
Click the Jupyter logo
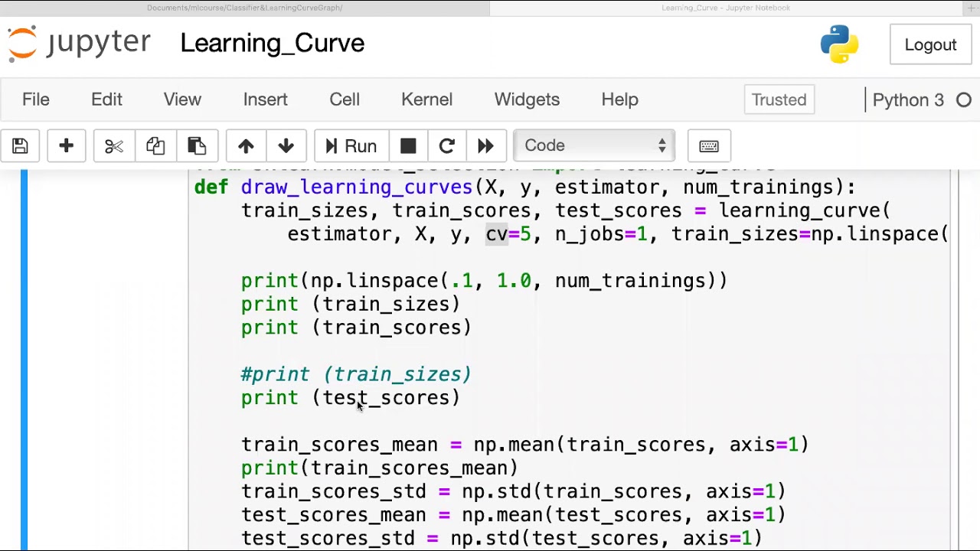[x=80, y=43]
